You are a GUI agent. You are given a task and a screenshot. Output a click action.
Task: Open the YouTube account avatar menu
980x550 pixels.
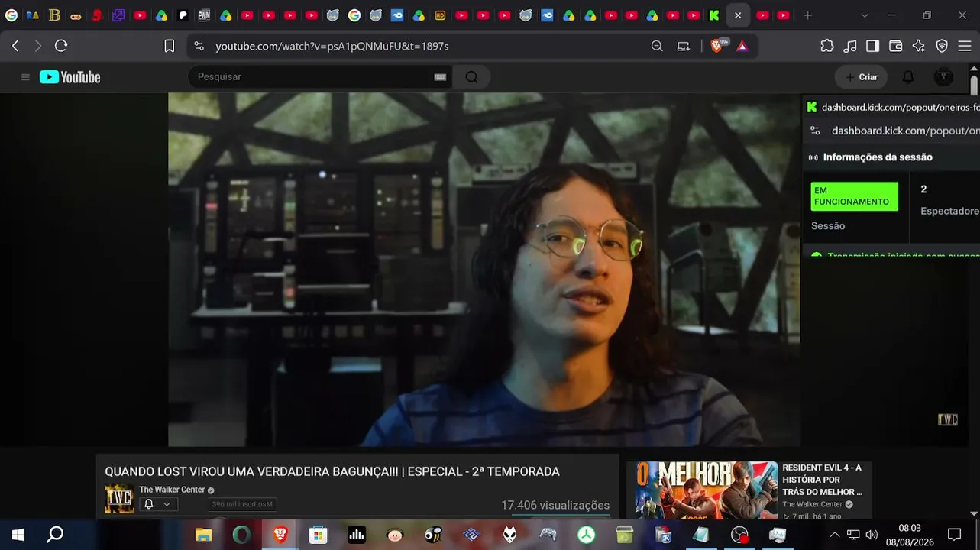pyautogui.click(x=944, y=77)
